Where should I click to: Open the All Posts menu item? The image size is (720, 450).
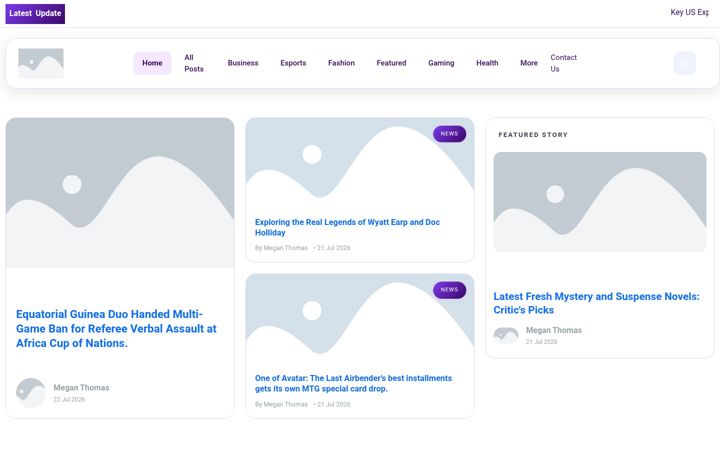click(x=194, y=63)
